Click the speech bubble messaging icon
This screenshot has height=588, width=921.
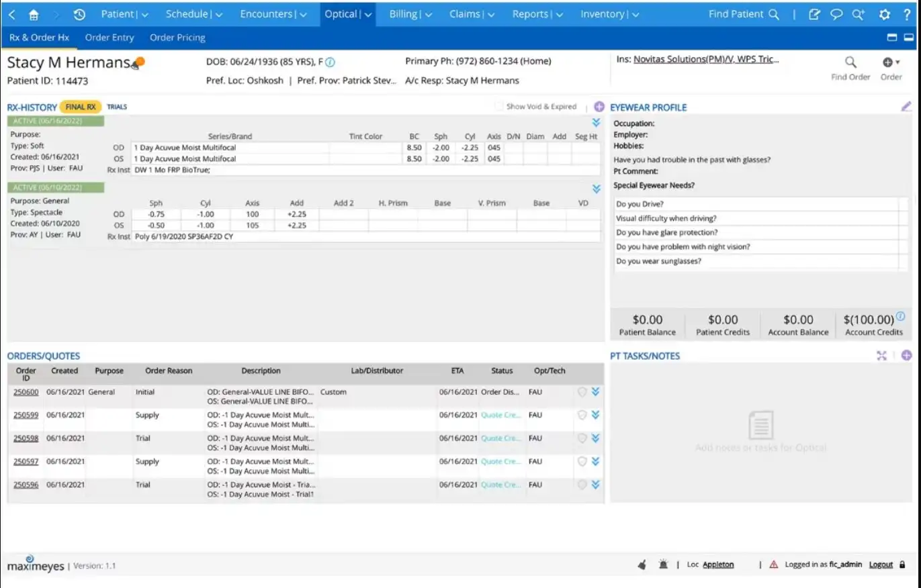[836, 13]
